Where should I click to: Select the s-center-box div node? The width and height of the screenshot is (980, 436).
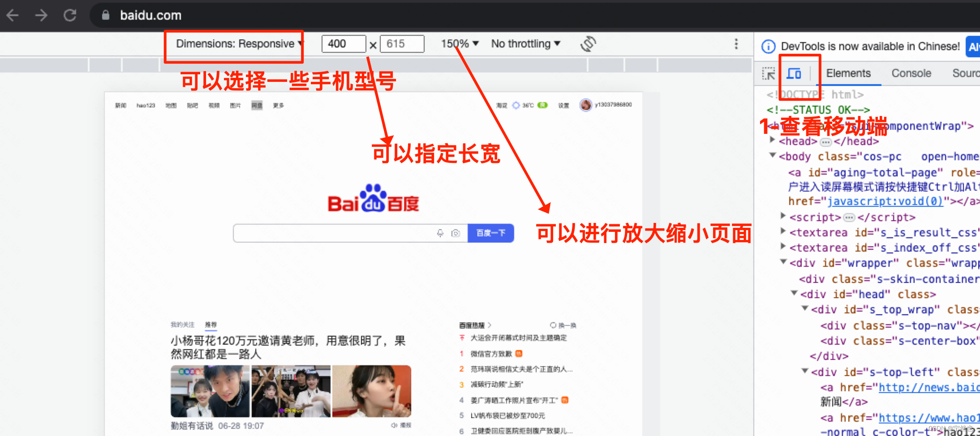pos(900,341)
